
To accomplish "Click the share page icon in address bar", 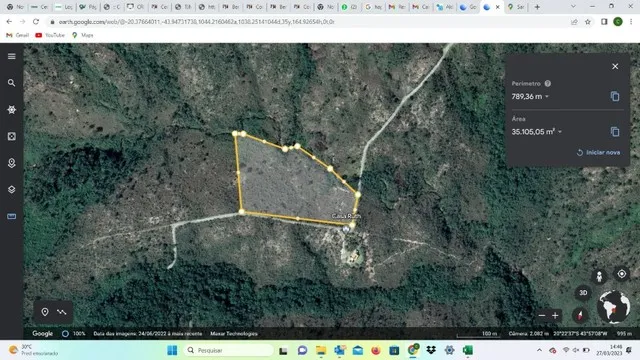I will 574,22.
